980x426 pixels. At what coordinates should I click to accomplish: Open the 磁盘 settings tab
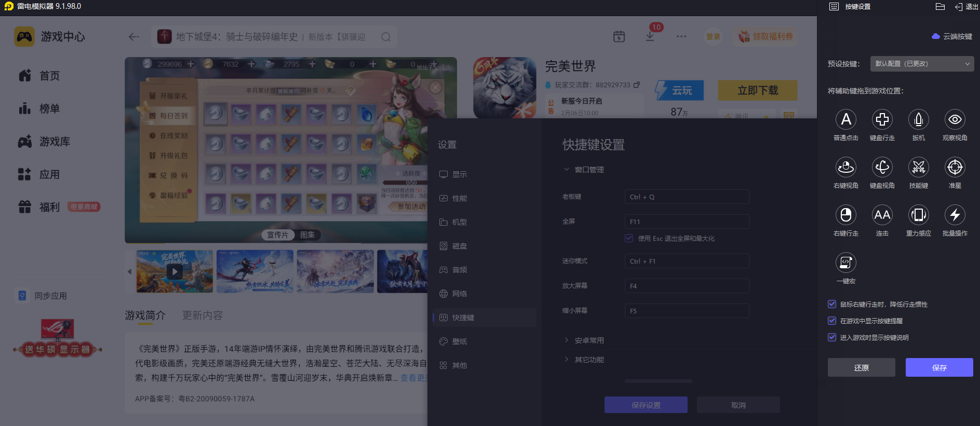click(485, 246)
